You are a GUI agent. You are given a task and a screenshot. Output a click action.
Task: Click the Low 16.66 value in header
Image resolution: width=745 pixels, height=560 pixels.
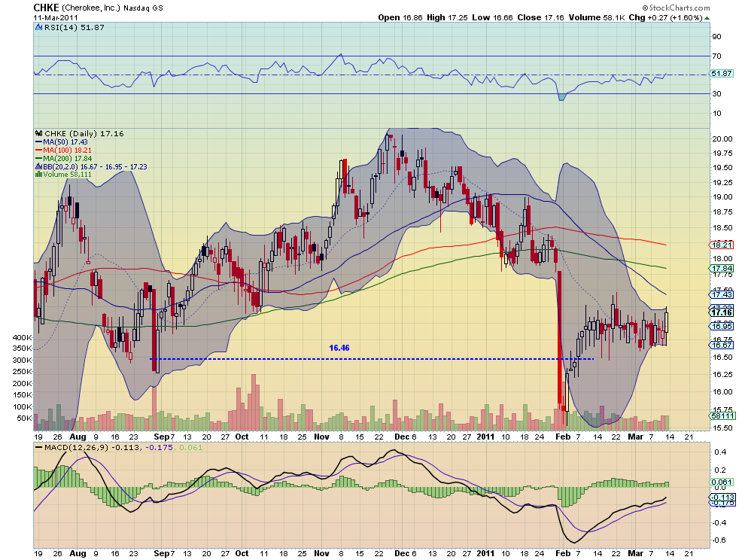(x=491, y=17)
